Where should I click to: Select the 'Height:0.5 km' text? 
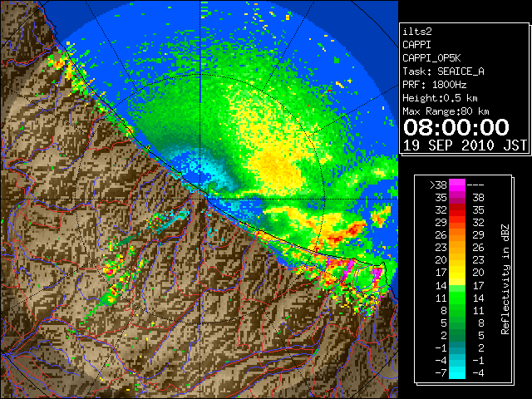[440, 98]
